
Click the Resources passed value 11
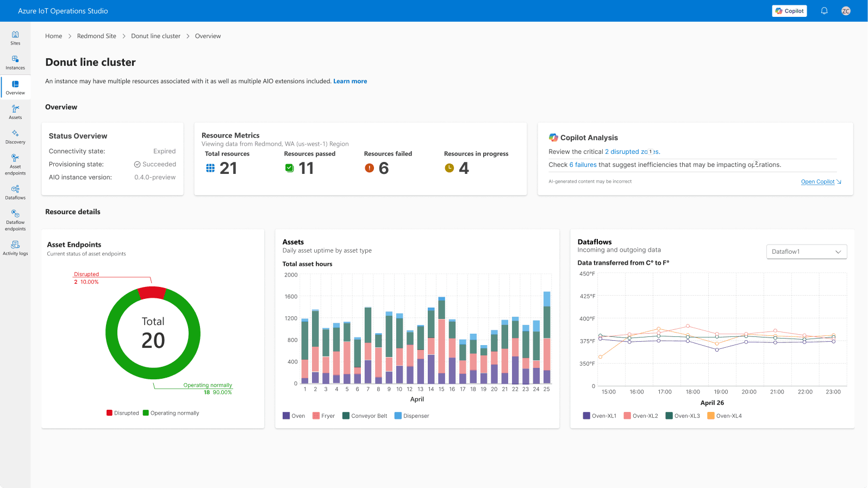[307, 168]
